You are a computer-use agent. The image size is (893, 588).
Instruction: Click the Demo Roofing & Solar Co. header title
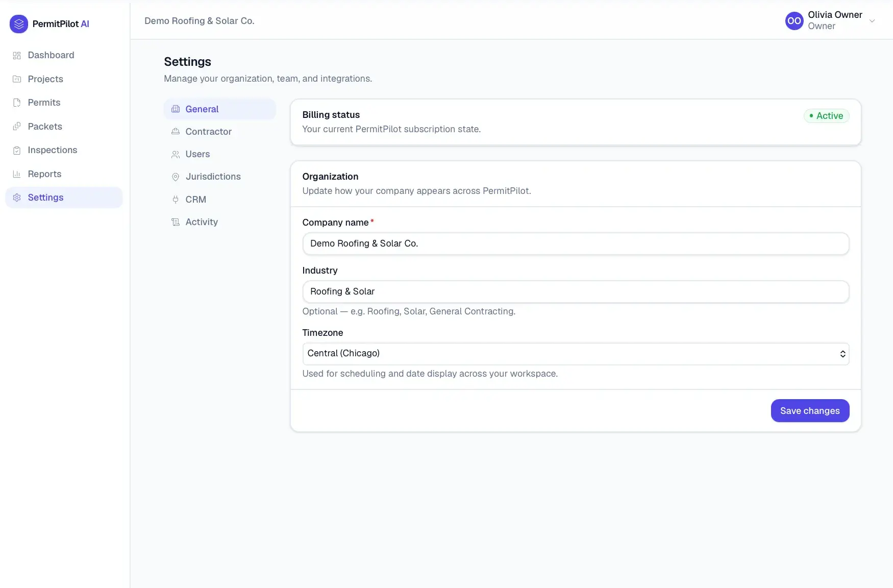pyautogui.click(x=200, y=21)
